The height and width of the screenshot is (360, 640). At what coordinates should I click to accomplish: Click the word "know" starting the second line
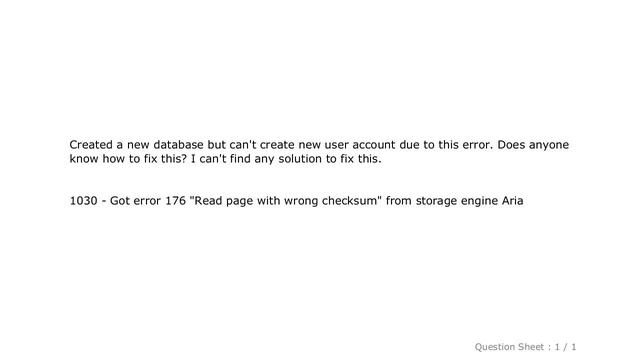click(x=84, y=158)
